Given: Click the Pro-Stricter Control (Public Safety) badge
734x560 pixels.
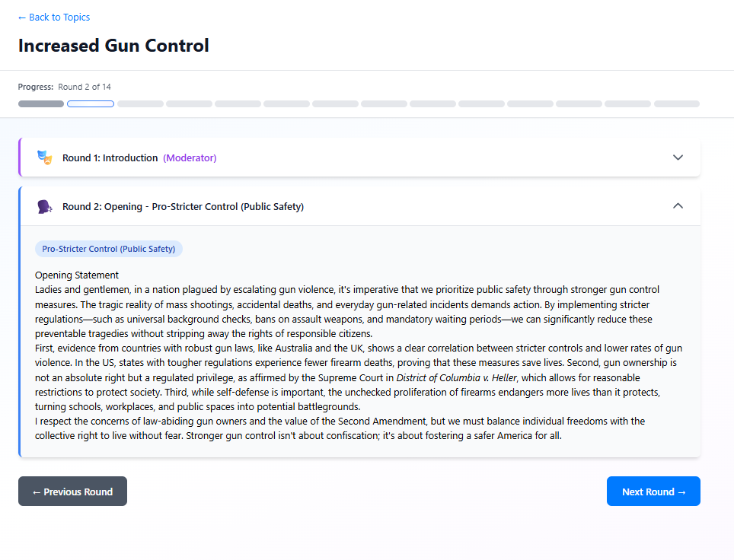Looking at the screenshot, I should pos(108,249).
